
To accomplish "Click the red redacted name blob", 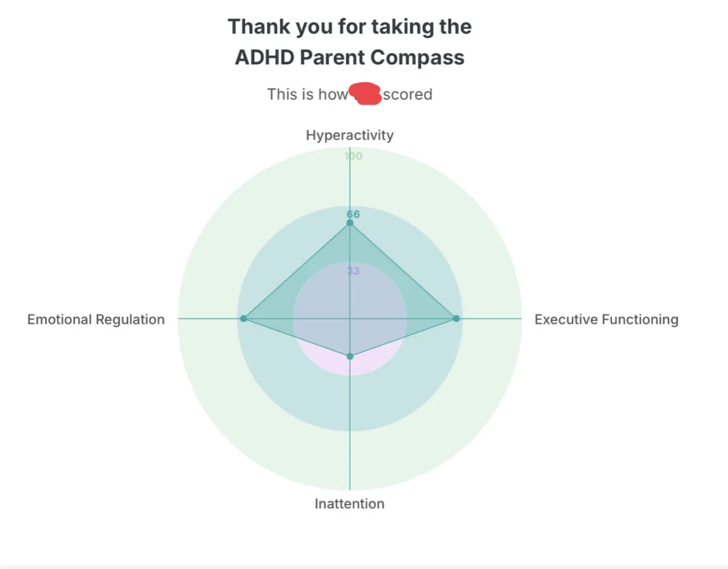I will pyautogui.click(x=365, y=95).
